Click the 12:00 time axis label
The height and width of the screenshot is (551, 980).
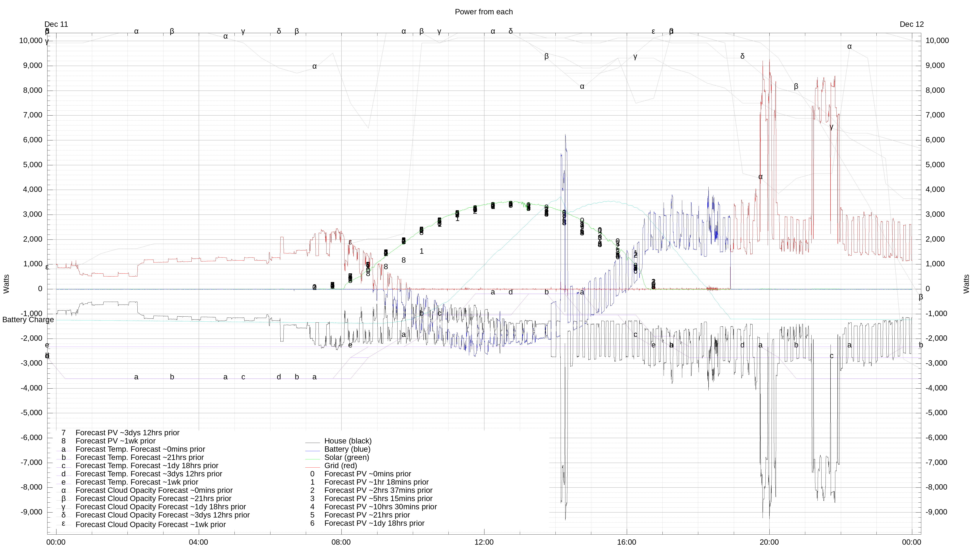click(x=484, y=542)
